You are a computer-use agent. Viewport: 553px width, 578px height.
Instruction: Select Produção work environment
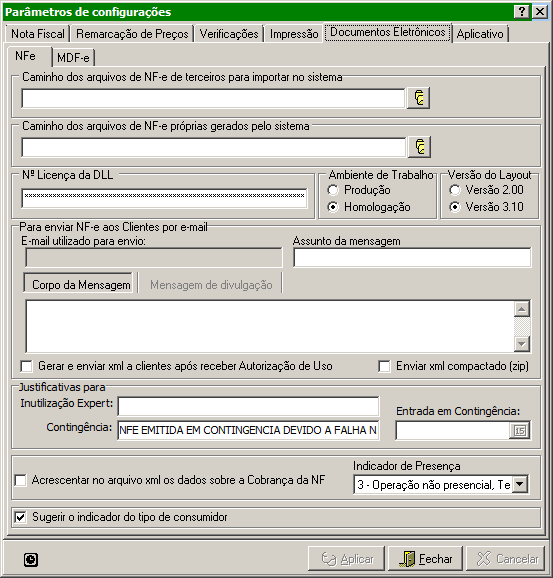pos(333,190)
